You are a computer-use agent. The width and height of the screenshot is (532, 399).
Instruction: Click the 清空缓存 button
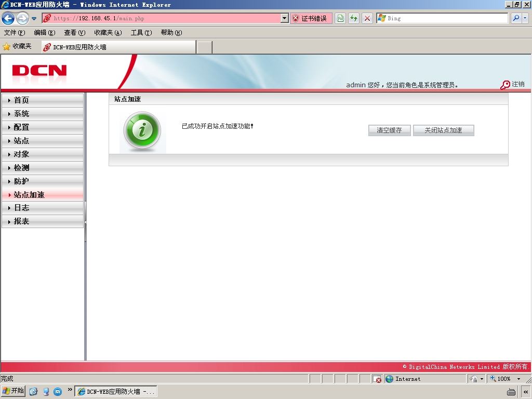coord(389,130)
